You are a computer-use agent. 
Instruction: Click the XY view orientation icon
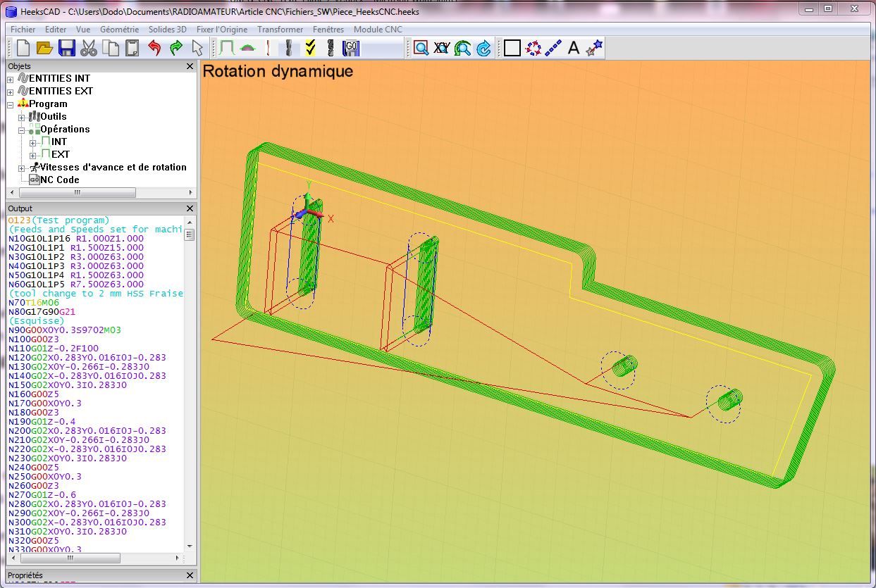coord(442,48)
